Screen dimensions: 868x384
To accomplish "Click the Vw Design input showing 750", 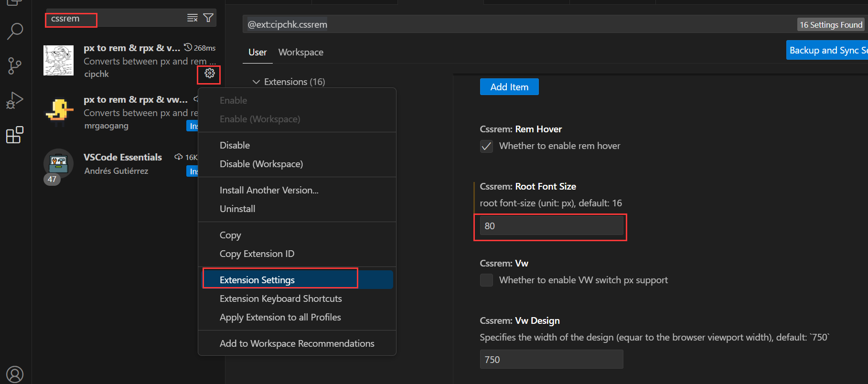I will [551, 360].
